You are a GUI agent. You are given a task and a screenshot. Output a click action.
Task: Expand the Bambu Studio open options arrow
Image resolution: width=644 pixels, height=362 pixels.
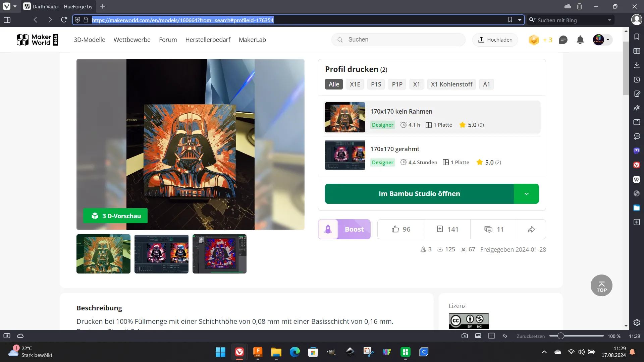click(x=526, y=194)
